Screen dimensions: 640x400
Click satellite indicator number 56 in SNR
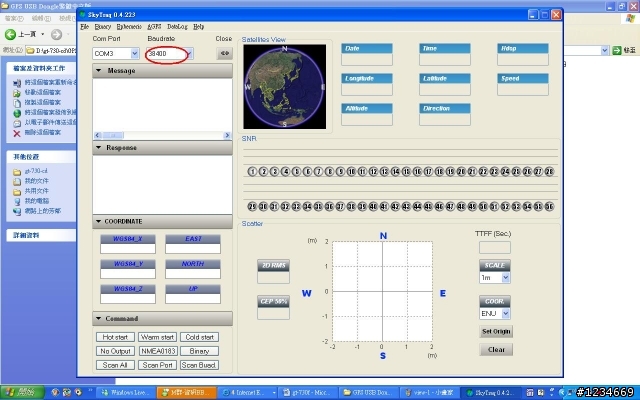[549, 207]
